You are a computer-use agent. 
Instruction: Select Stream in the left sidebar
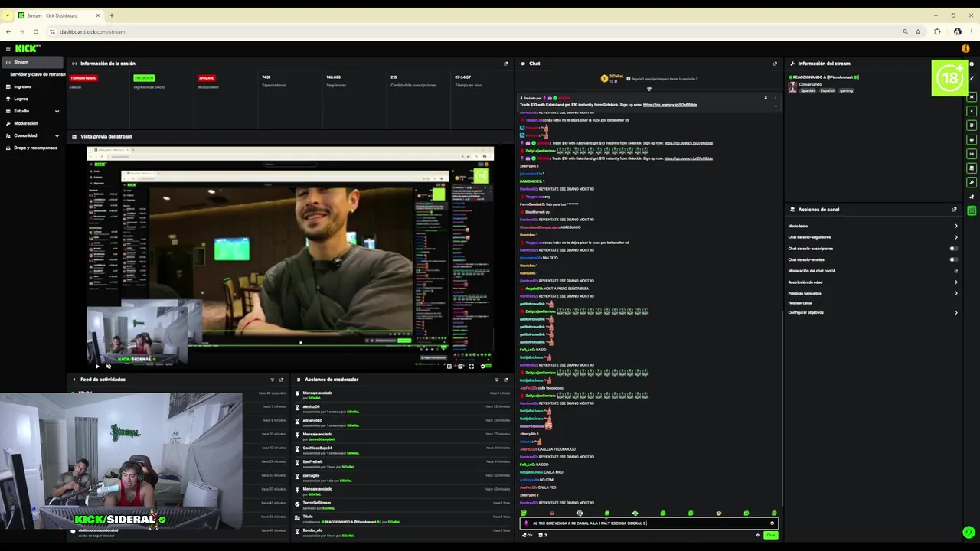31,62
